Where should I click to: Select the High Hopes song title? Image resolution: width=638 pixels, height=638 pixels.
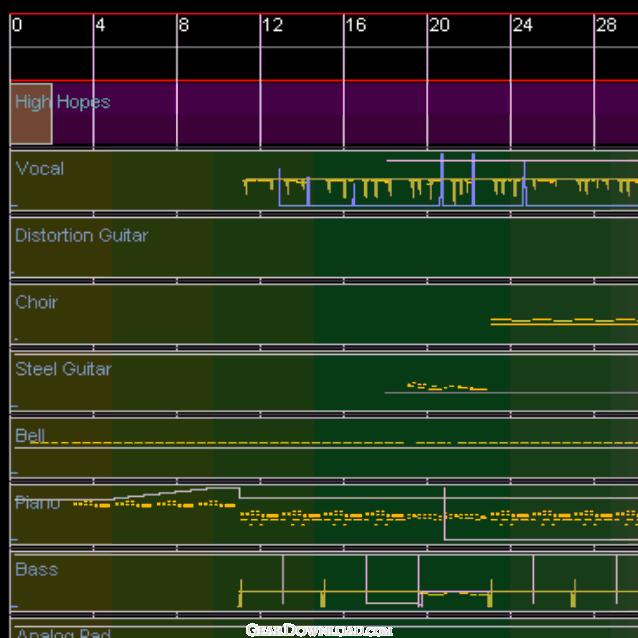tap(63, 102)
